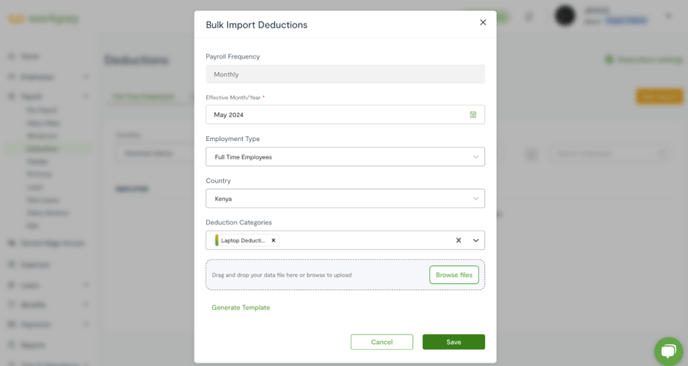Click the Deduction settings icon
The image size is (688, 366).
coord(609,60)
